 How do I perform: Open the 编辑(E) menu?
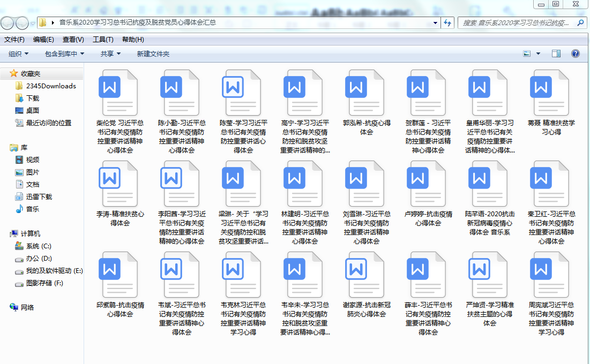coord(43,40)
